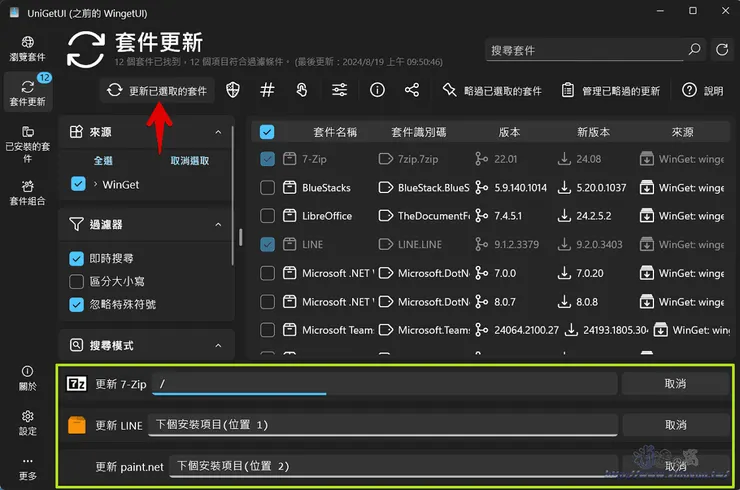
Task: Collapse the Filters (過濾器) panel
Action: point(218,225)
